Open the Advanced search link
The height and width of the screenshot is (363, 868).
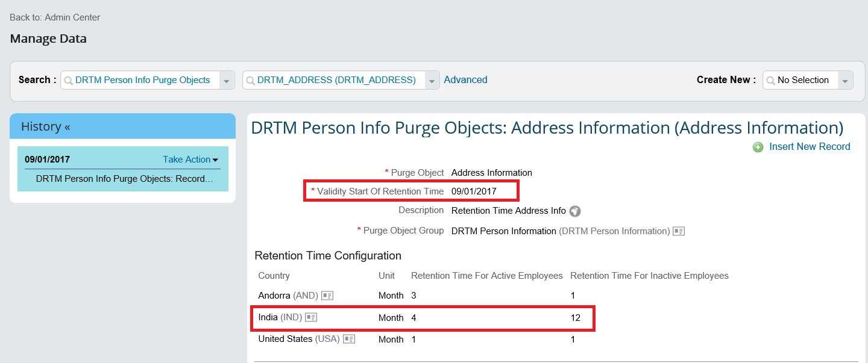click(x=465, y=79)
